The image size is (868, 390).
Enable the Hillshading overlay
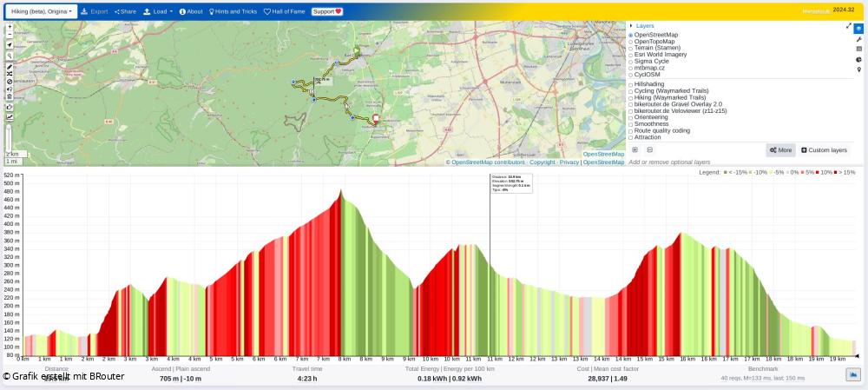coord(631,84)
